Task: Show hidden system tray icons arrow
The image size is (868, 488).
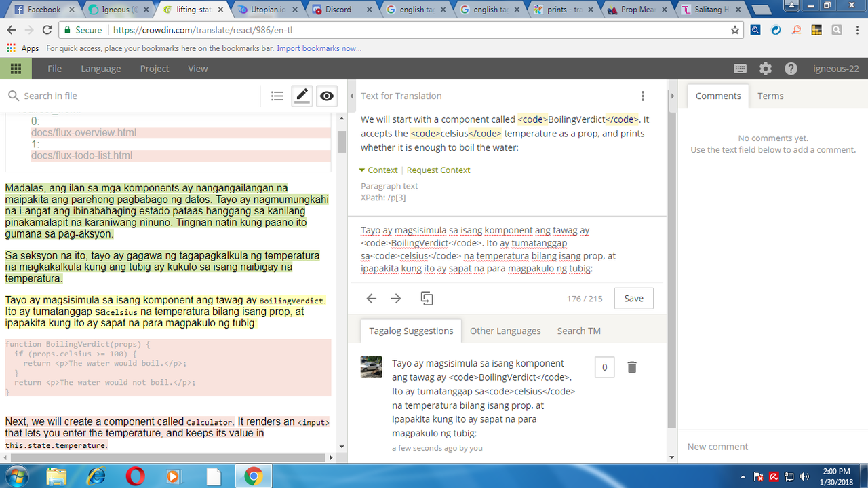Action: pyautogui.click(x=745, y=476)
